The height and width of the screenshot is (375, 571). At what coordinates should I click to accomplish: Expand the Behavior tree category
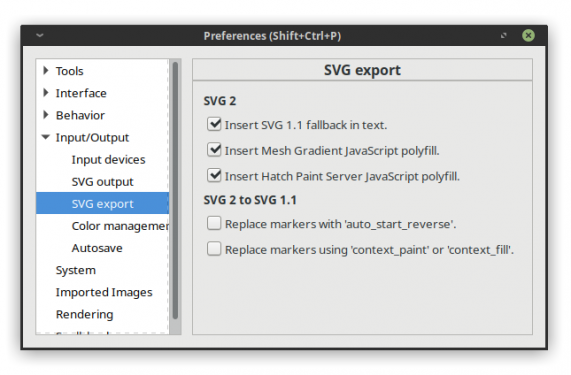pyautogui.click(x=46, y=115)
